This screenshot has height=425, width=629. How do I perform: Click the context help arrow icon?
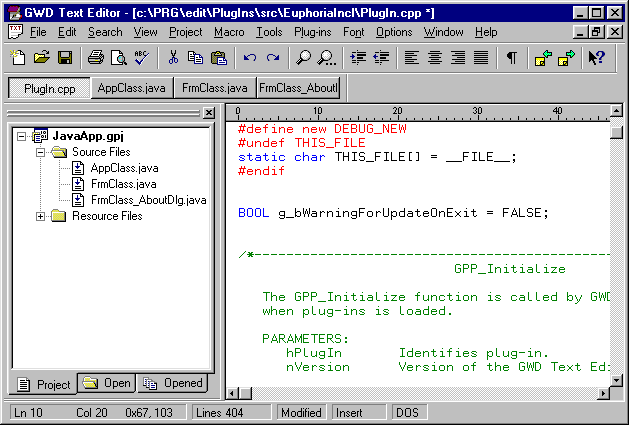596,58
